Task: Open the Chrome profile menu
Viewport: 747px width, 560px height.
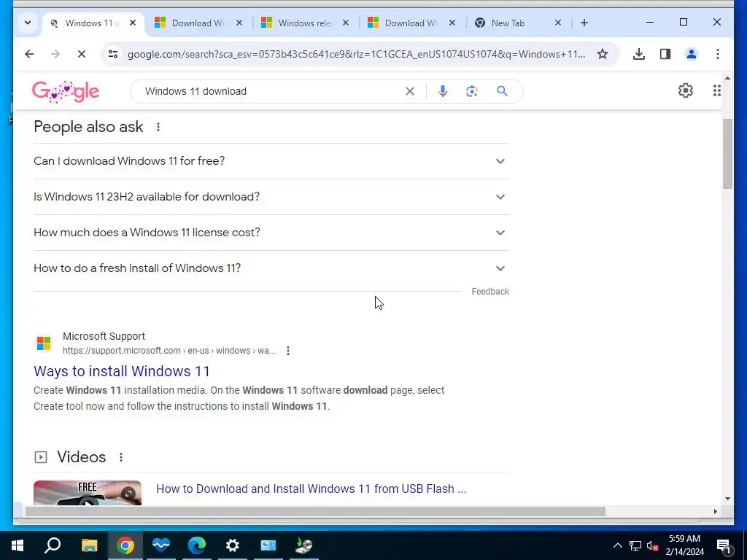Action: tap(692, 54)
